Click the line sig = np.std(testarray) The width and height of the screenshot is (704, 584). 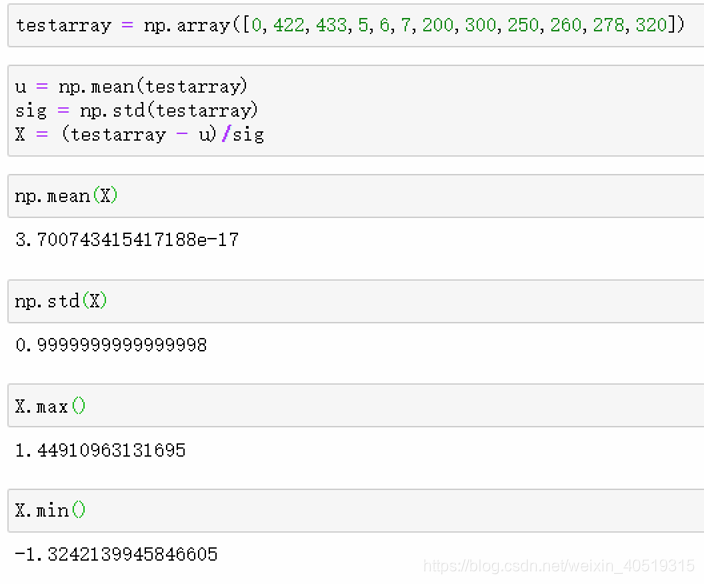136,111
